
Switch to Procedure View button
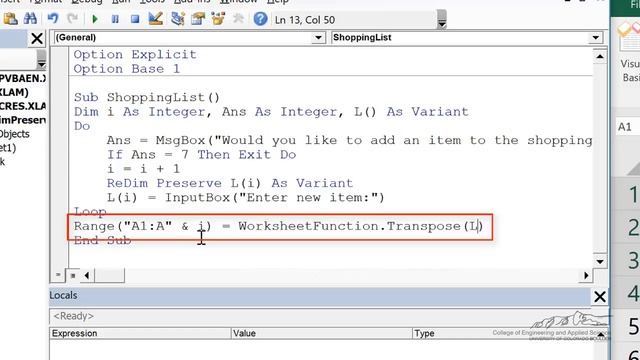(58, 276)
